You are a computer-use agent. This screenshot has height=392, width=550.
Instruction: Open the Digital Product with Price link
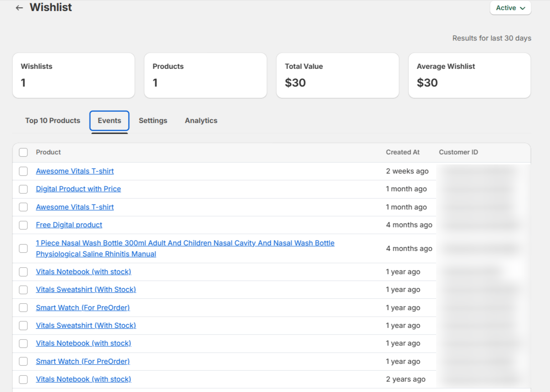coord(78,189)
